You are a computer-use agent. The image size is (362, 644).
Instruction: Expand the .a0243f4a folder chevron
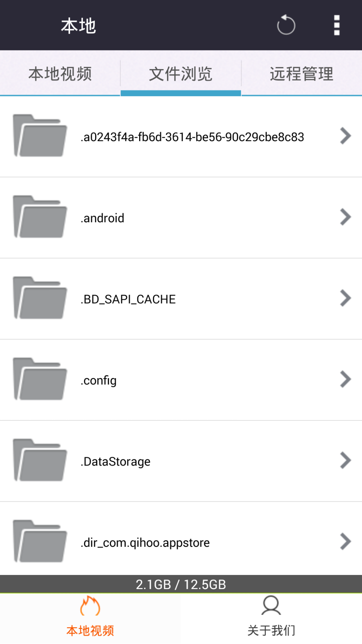click(x=345, y=136)
